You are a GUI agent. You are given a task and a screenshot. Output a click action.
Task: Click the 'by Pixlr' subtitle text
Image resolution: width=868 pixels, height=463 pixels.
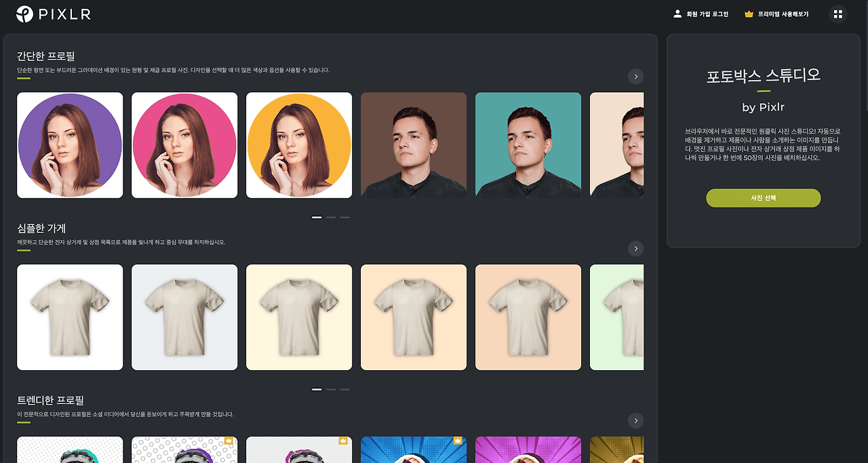click(764, 107)
